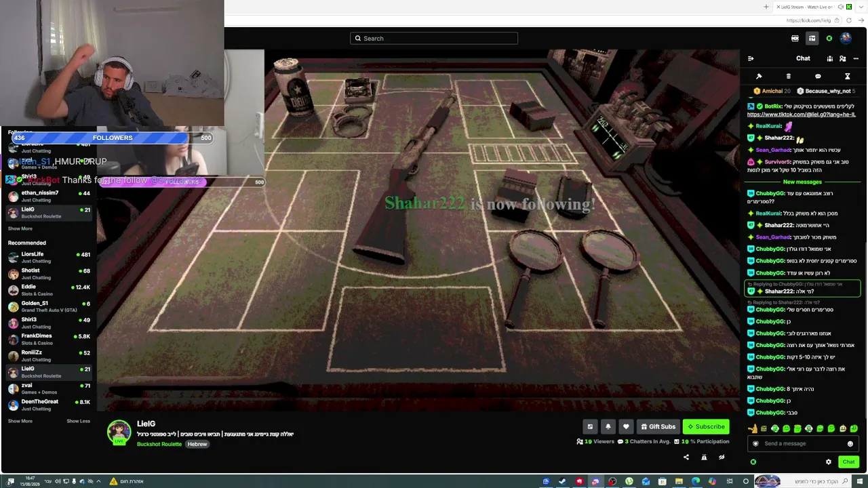
Task: Click the Hebrew language tag
Action: click(x=197, y=444)
